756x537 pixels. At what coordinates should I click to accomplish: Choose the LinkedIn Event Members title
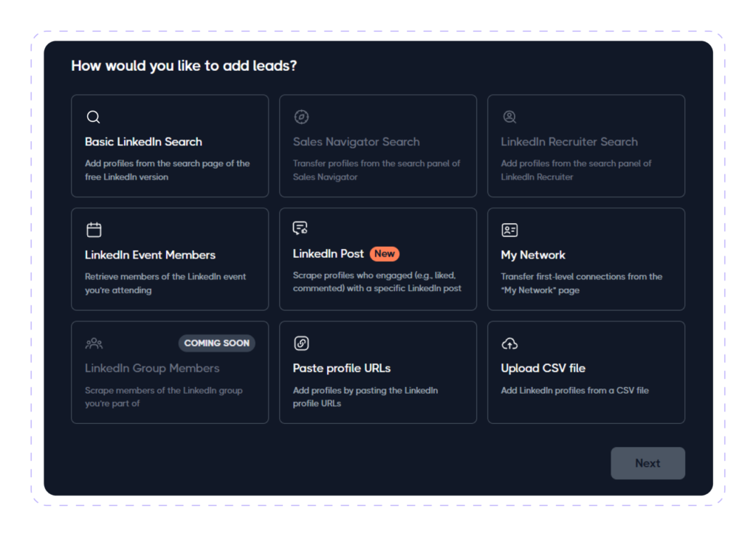(150, 255)
